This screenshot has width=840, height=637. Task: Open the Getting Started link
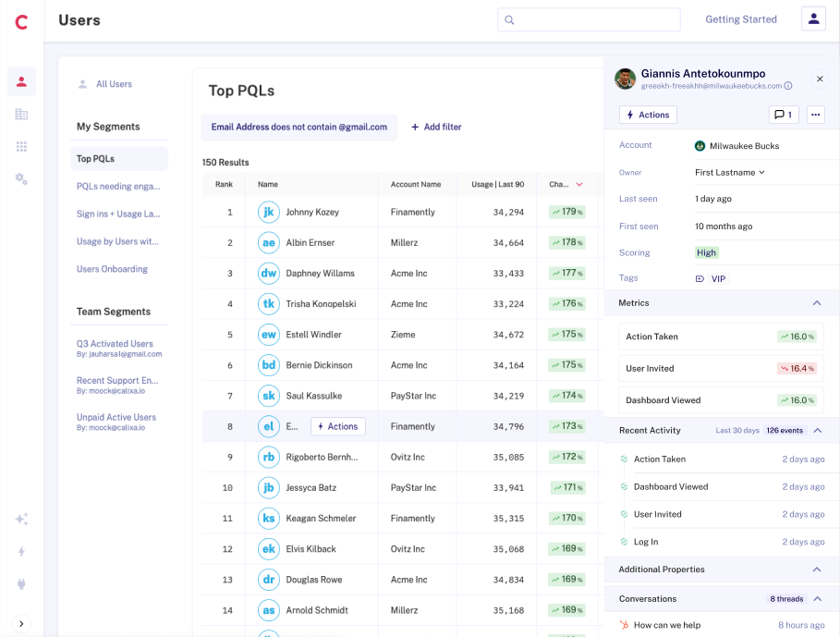pos(741,19)
